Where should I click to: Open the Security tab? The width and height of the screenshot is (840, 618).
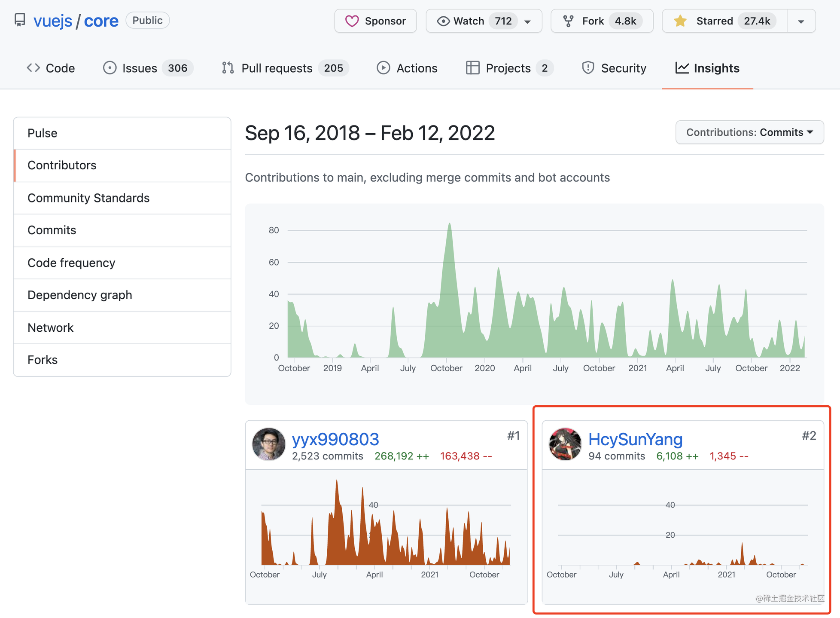pos(614,68)
